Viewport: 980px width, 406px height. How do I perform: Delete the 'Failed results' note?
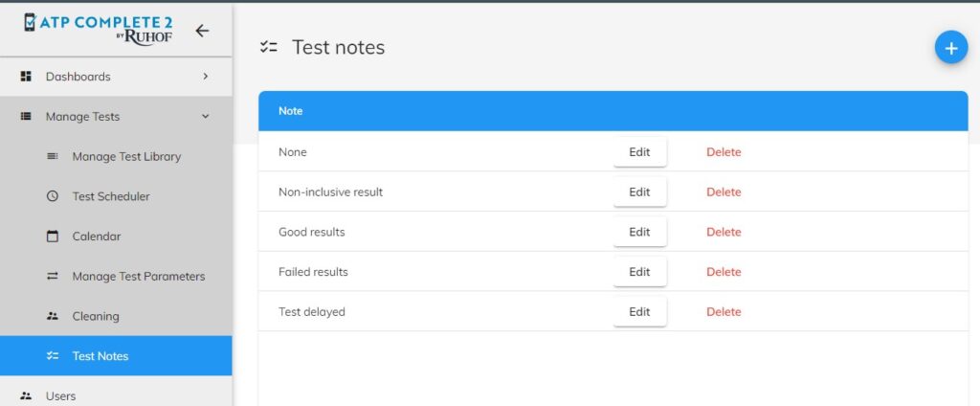[724, 272]
